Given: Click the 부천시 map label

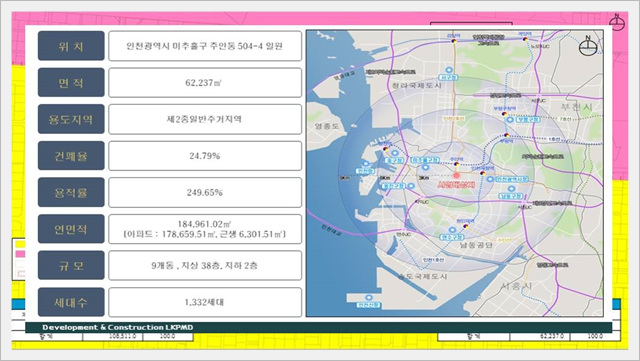Looking at the screenshot, I should pyautogui.click(x=577, y=107).
